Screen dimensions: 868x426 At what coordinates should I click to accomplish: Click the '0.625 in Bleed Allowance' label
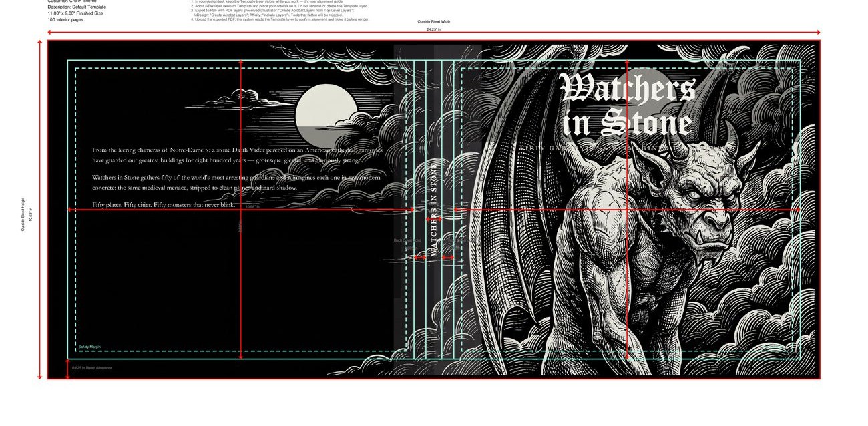click(92, 368)
